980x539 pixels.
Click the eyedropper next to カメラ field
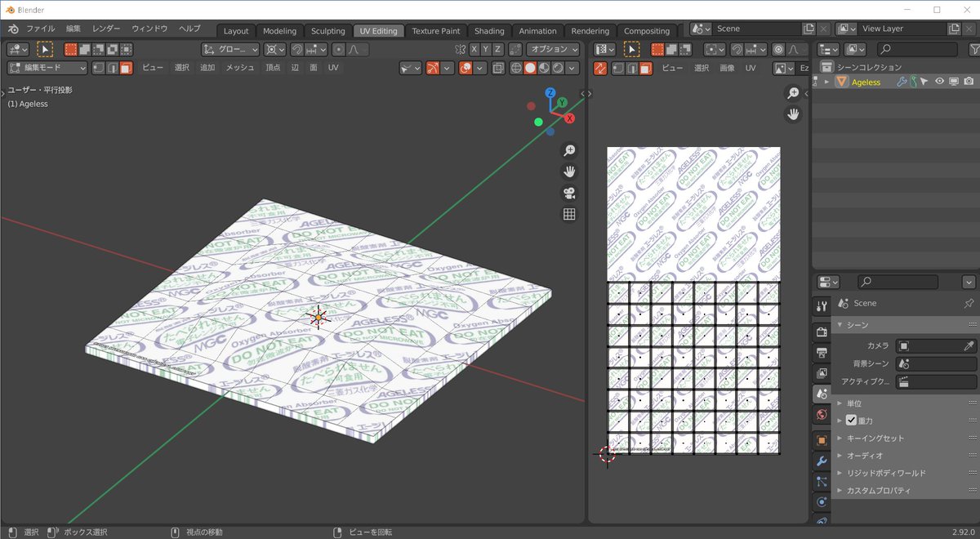(x=969, y=346)
